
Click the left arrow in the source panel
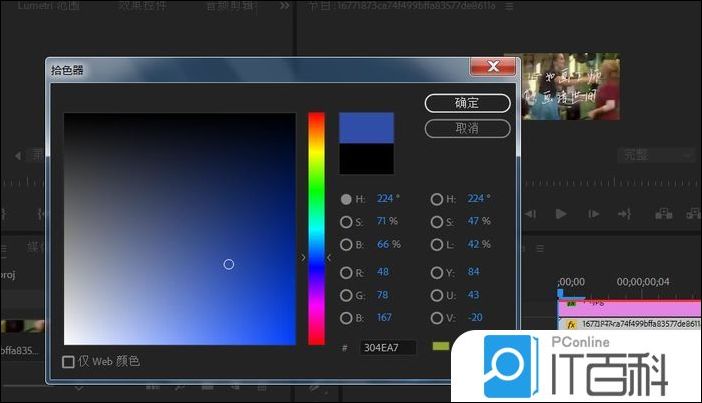pyautogui.click(x=18, y=156)
